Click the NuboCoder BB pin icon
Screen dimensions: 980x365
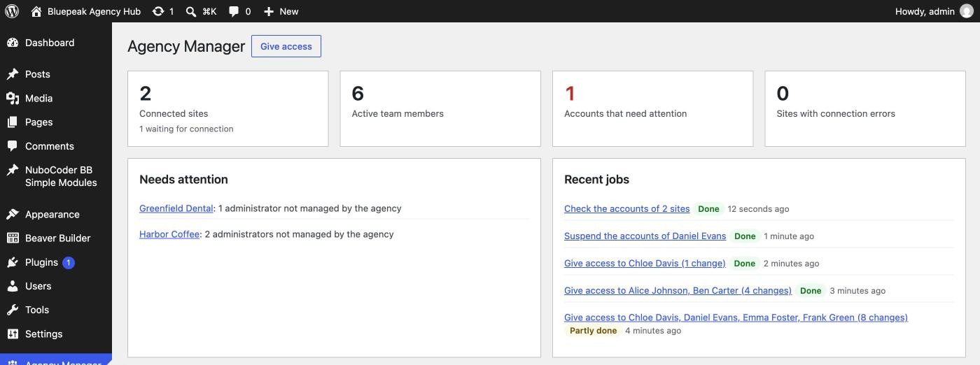click(13, 170)
